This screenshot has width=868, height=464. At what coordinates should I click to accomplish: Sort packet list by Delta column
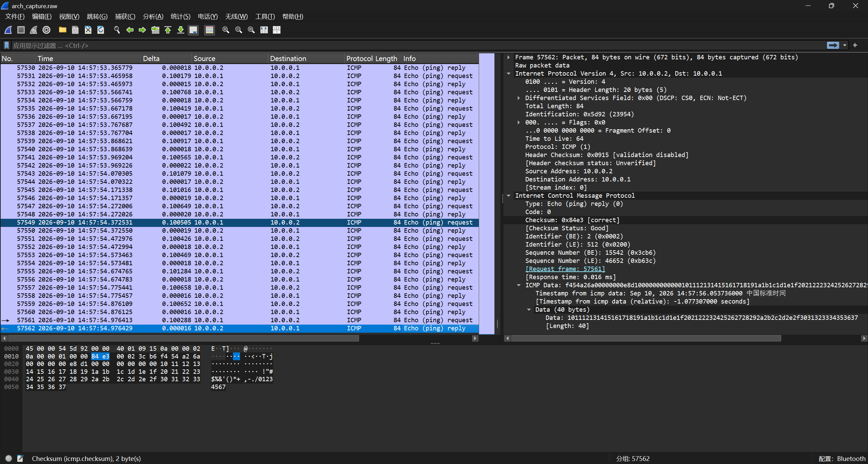166,58
